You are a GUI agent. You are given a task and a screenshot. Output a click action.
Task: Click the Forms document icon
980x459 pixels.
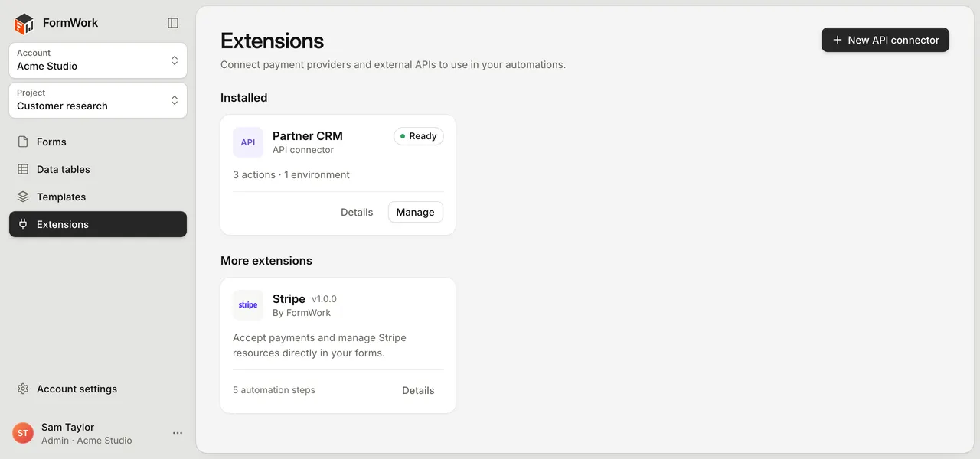23,142
